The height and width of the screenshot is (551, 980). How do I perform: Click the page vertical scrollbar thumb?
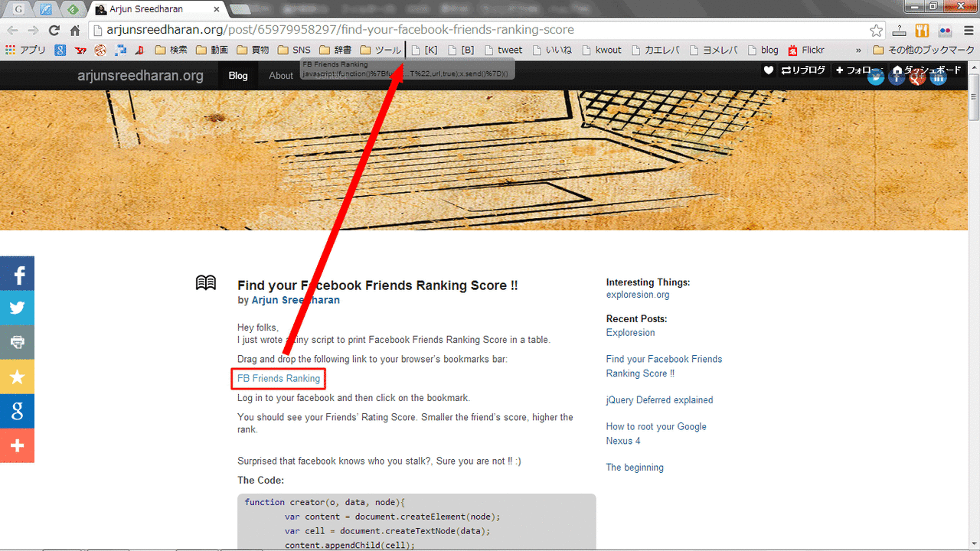973,96
